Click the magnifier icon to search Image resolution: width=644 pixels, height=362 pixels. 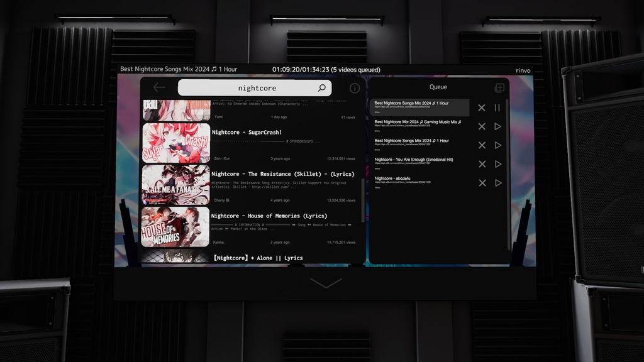pyautogui.click(x=322, y=87)
